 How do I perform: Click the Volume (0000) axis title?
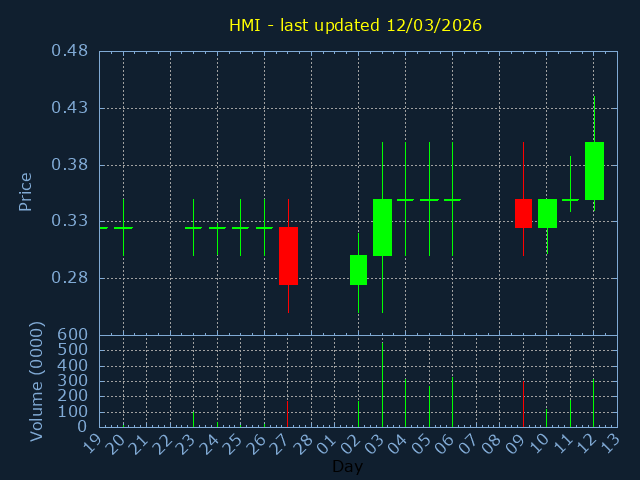tap(37, 381)
